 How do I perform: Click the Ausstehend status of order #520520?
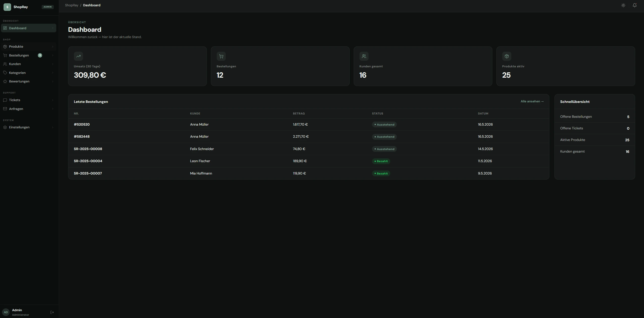[384, 125]
